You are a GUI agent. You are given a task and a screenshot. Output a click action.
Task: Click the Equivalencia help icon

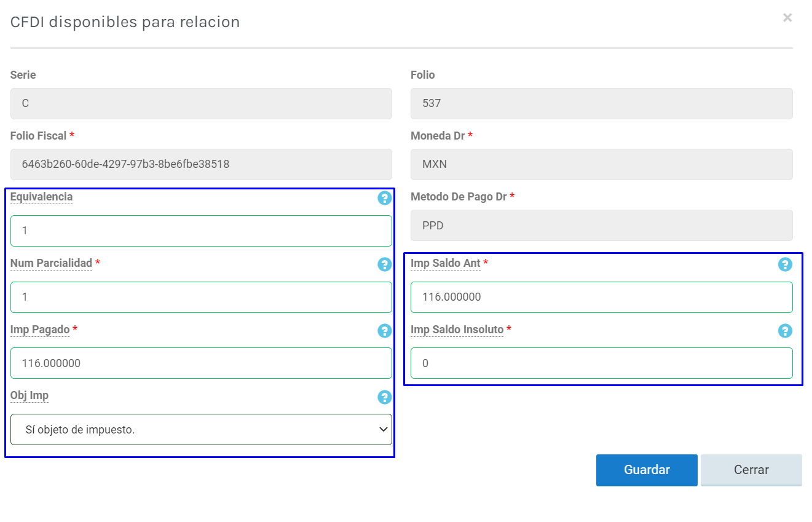click(x=384, y=198)
